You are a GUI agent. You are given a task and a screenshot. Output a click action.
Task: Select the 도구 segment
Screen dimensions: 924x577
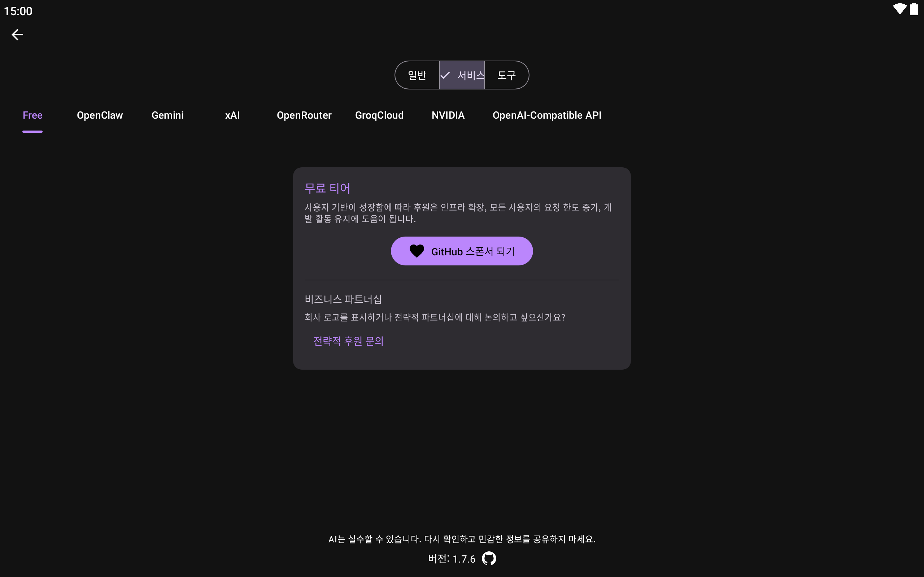coord(506,75)
